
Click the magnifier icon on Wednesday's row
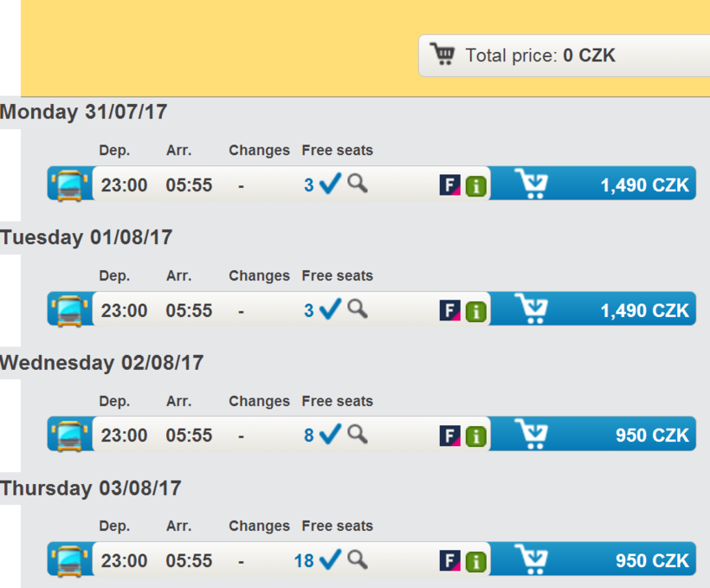pyautogui.click(x=358, y=433)
